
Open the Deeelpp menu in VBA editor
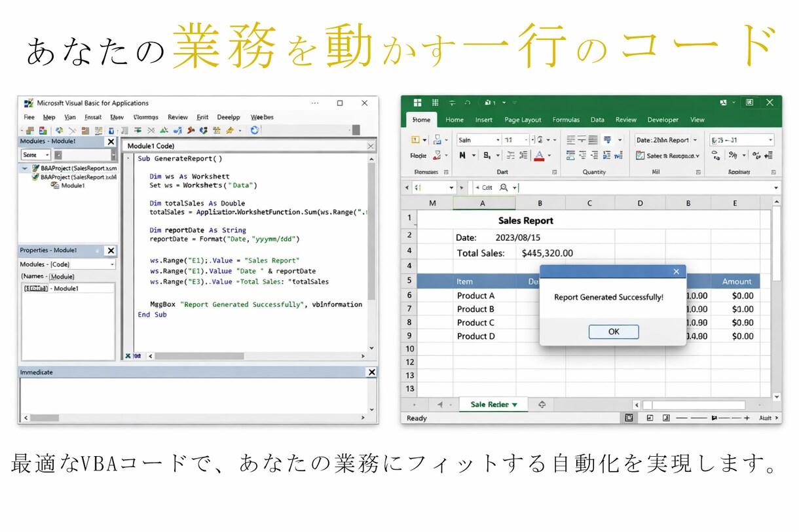click(x=229, y=117)
